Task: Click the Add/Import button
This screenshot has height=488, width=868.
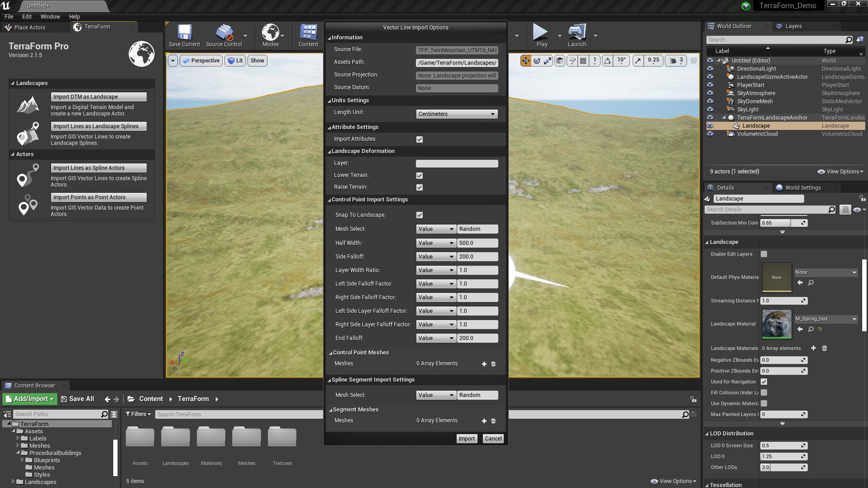Action: coord(30,399)
